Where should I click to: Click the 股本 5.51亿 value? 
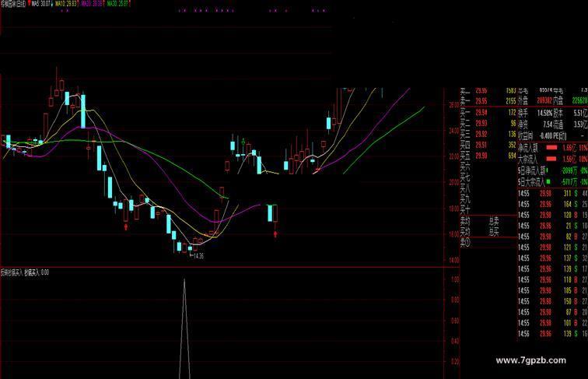580,113
